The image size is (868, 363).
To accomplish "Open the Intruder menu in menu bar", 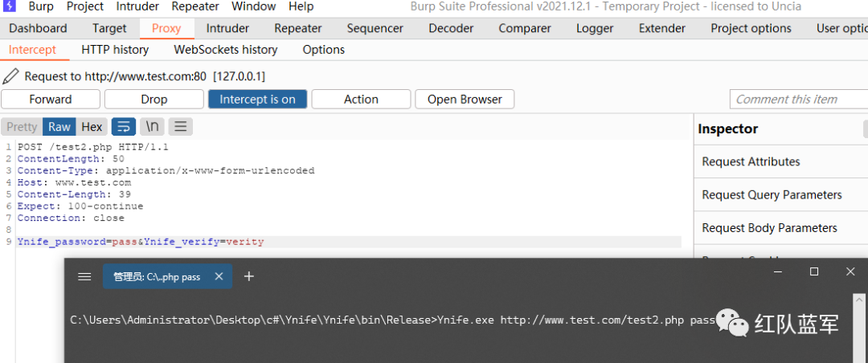I will pyautogui.click(x=137, y=6).
